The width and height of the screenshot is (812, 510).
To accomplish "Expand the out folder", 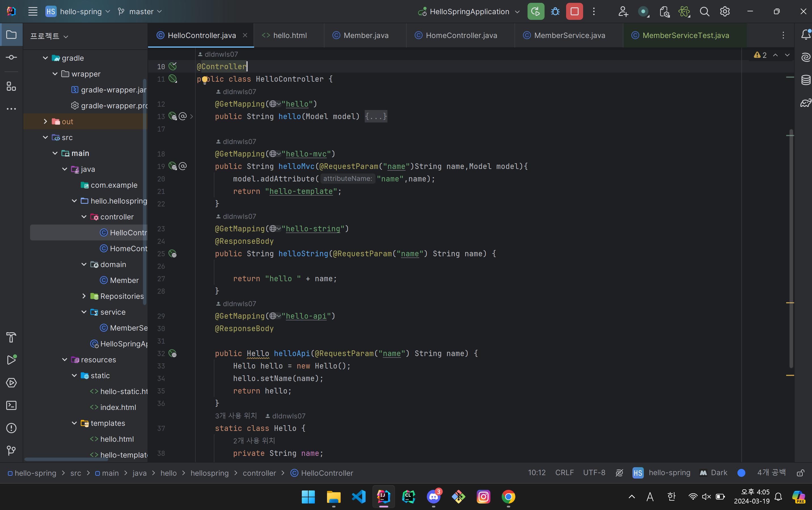I will [x=45, y=121].
